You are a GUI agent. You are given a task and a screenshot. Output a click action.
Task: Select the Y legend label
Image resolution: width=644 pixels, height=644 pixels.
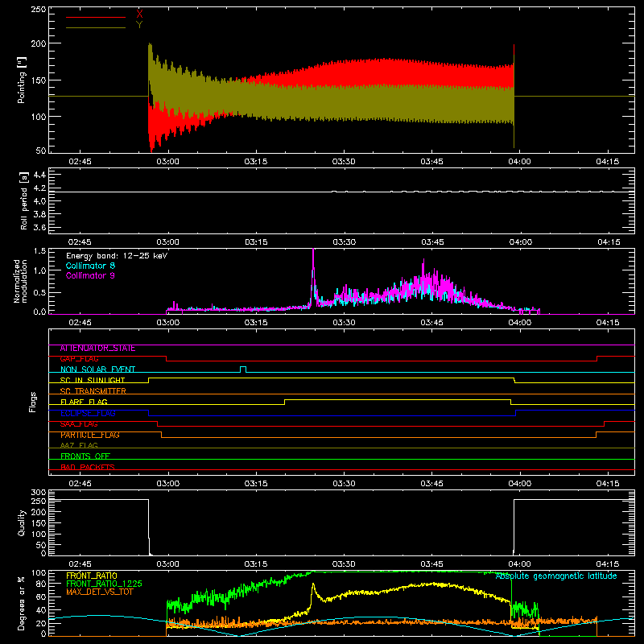click(139, 25)
